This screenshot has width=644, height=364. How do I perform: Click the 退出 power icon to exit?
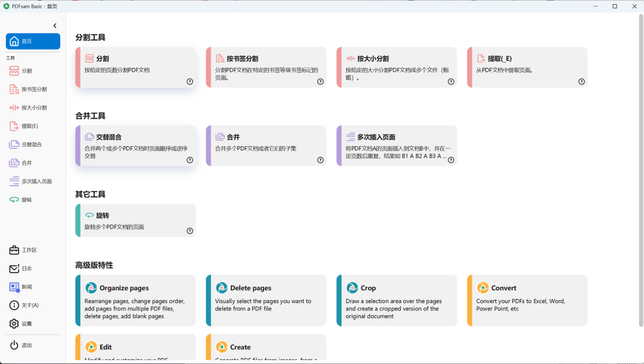click(x=24, y=344)
